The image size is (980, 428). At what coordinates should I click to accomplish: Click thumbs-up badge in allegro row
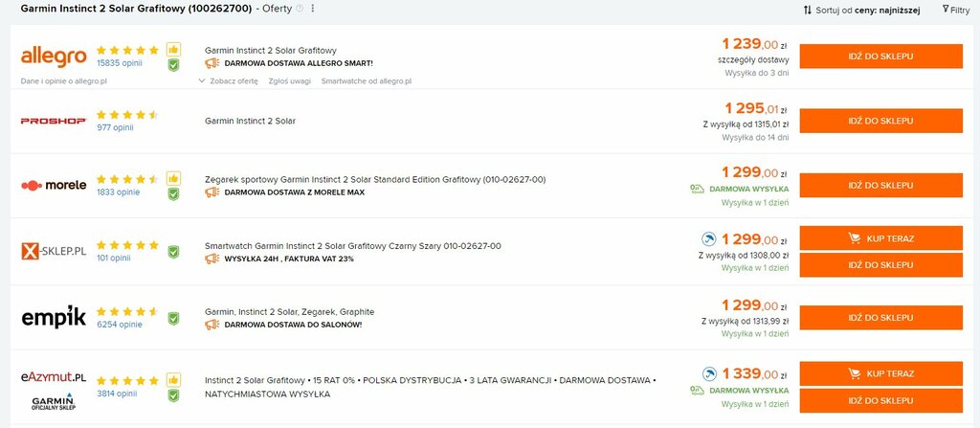(x=173, y=50)
